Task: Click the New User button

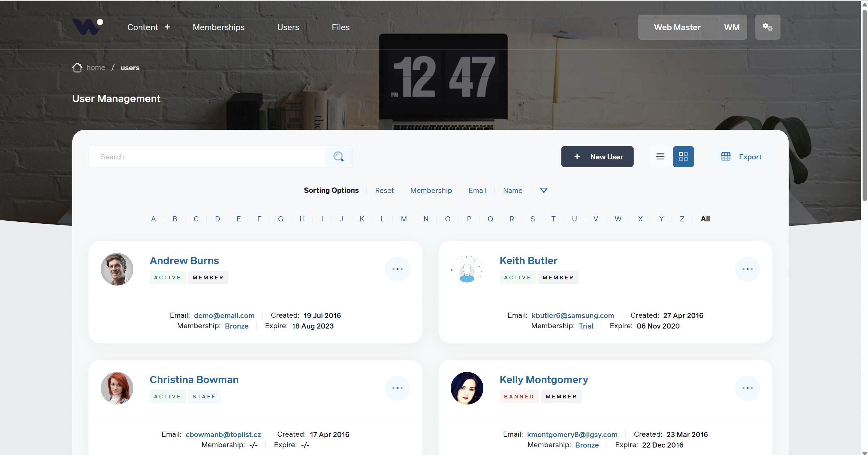Action: pos(597,157)
